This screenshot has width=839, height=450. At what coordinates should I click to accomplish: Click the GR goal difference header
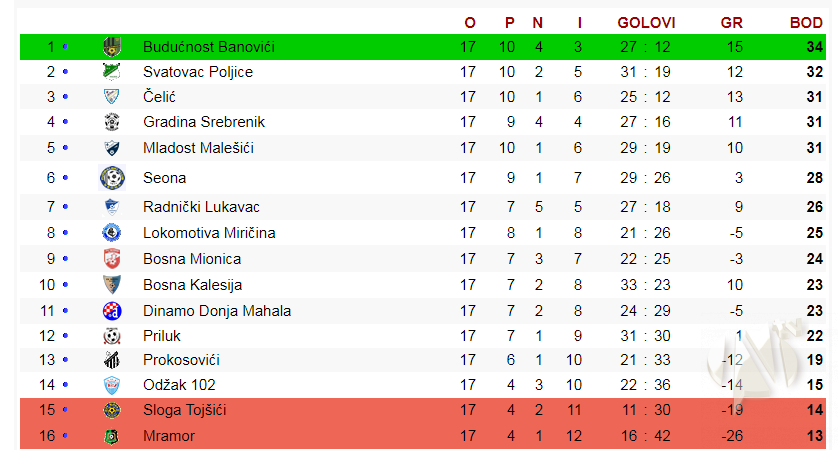[x=732, y=22]
